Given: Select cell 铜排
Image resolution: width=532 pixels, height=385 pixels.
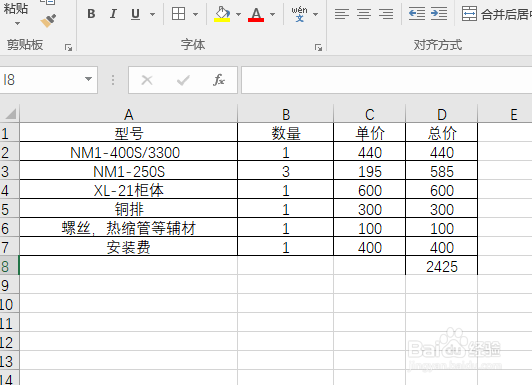Looking at the screenshot, I should coord(129,209).
